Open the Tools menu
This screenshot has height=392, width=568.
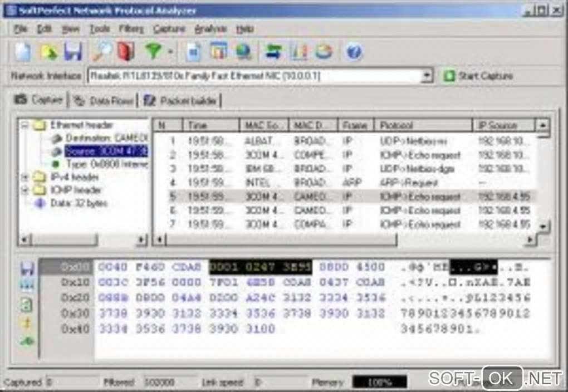pyautogui.click(x=100, y=29)
